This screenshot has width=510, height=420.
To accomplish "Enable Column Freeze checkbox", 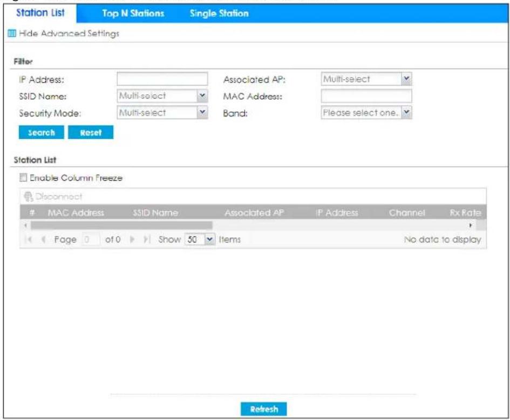I will 23,178.
